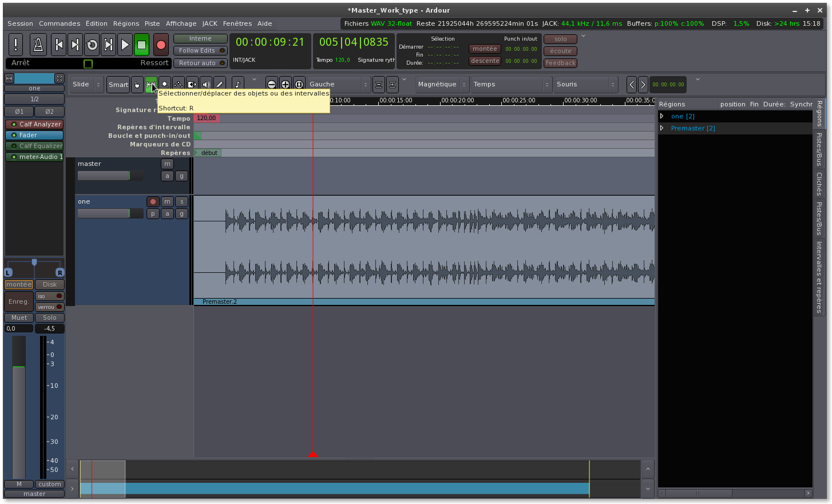Arm record on track one
The image size is (832, 504).
(x=153, y=201)
